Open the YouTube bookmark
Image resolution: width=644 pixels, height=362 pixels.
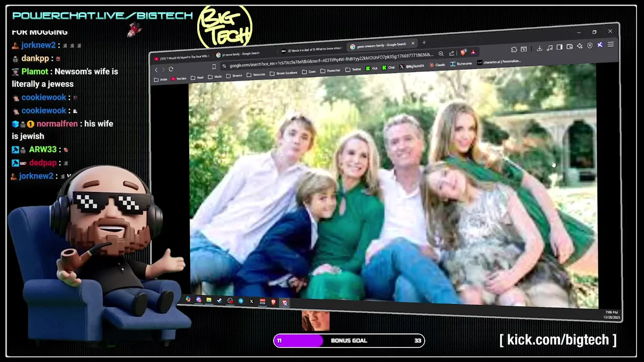(179, 78)
